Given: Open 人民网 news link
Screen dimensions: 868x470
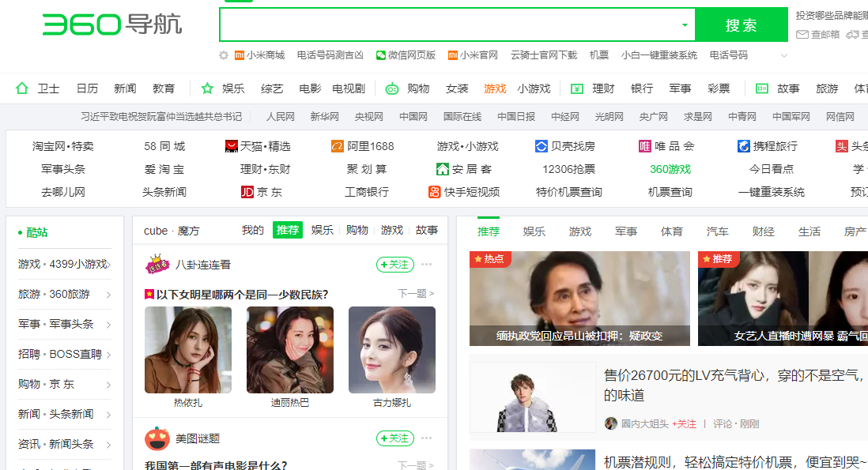Looking at the screenshot, I should 280,117.
